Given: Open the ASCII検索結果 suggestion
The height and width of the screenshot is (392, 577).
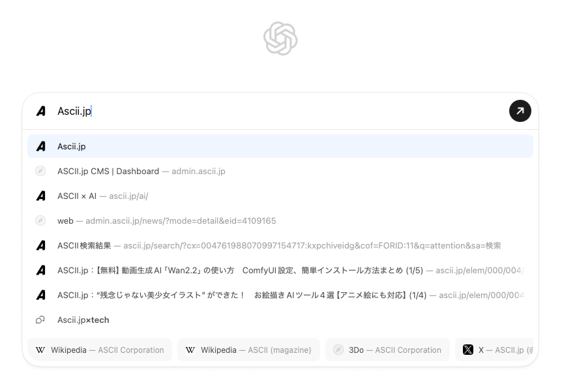Looking at the screenshot, I should point(280,245).
